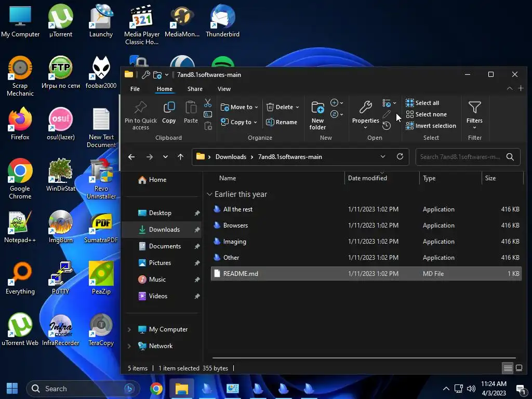Select the All the rest application file
The width and height of the screenshot is (532, 399).
point(366,209)
